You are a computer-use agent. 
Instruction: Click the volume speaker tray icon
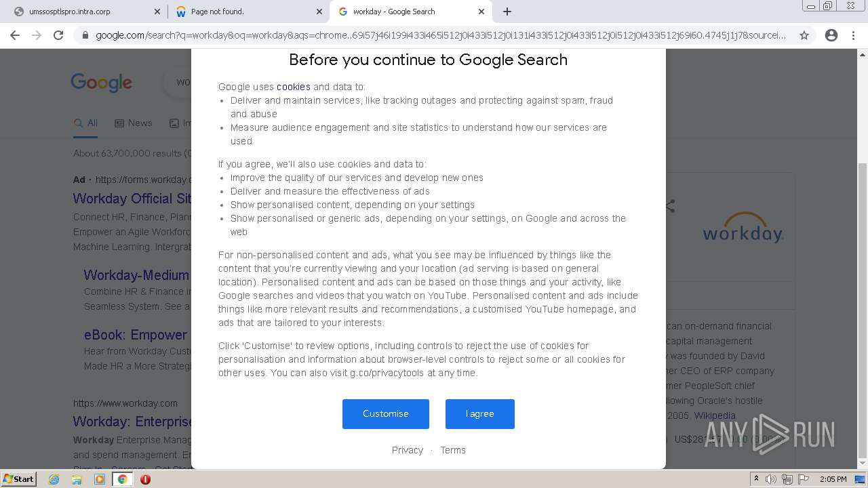pos(771,479)
